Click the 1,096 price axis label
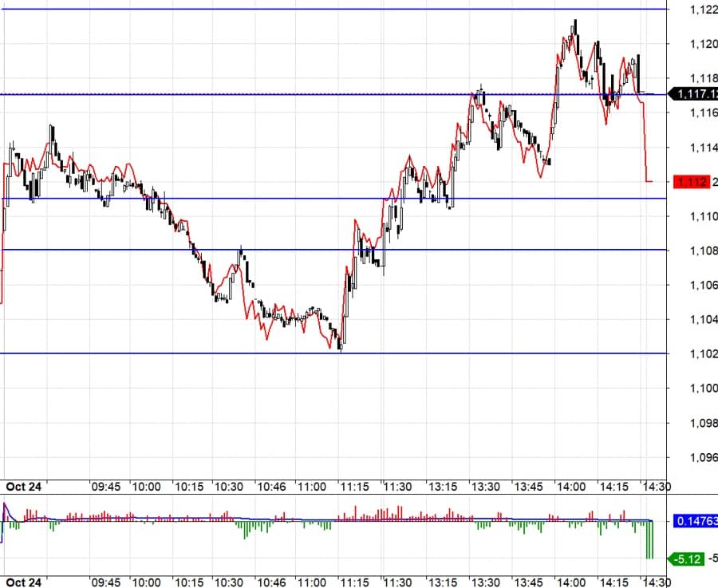Image resolution: width=718 pixels, height=588 pixels. [x=704, y=457]
